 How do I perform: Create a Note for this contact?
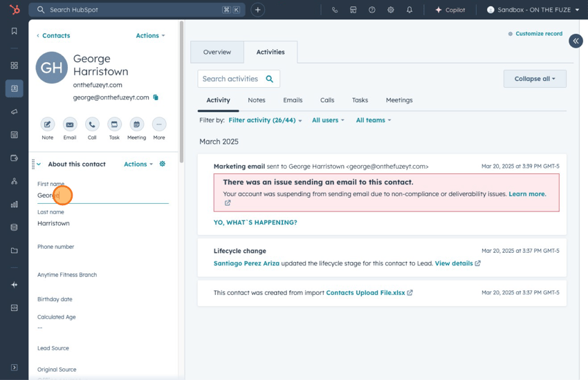click(47, 124)
